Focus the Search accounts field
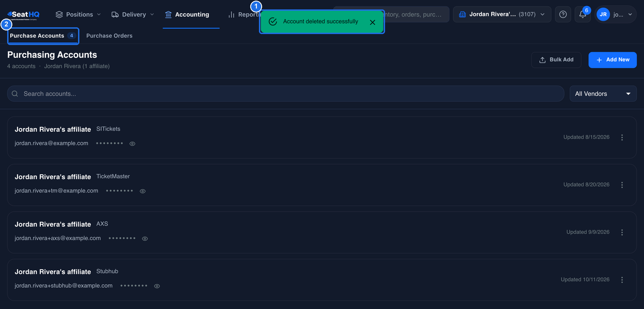The height and width of the screenshot is (309, 644). coord(285,94)
